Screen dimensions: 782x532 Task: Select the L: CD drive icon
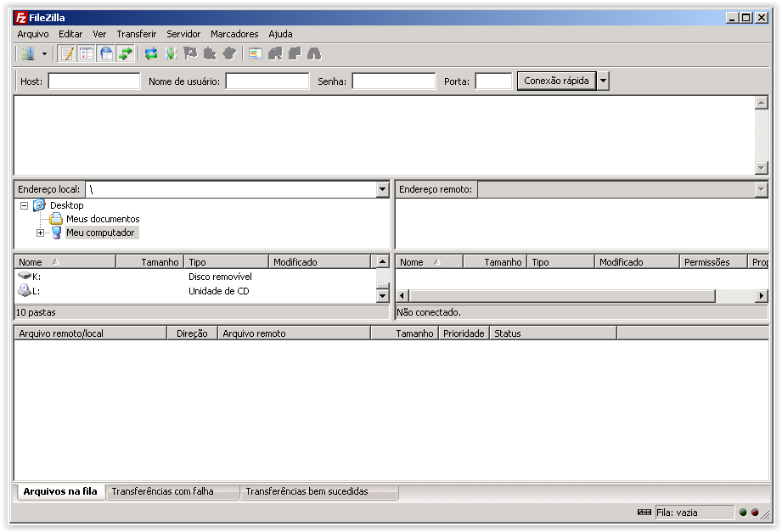click(25, 290)
